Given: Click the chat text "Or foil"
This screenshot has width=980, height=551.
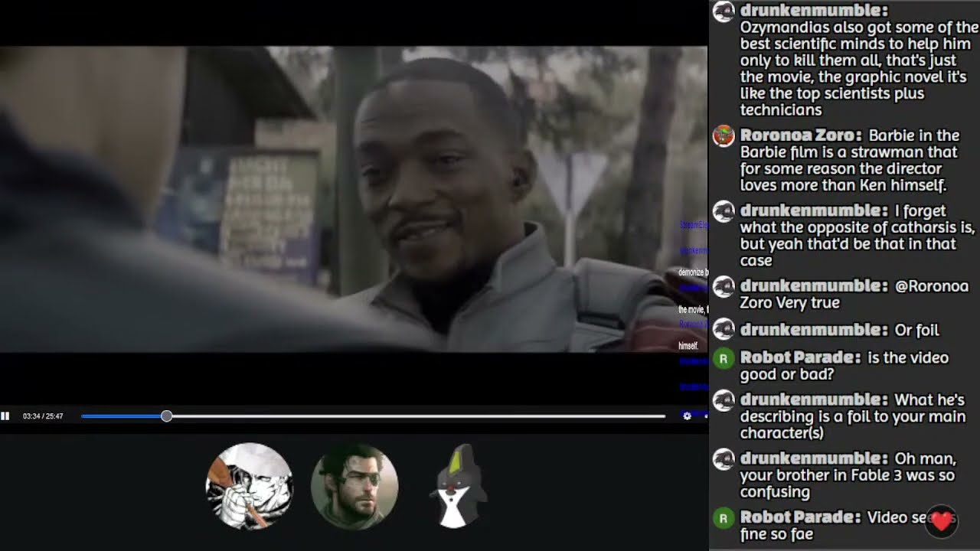Looking at the screenshot, I should coord(917,330).
